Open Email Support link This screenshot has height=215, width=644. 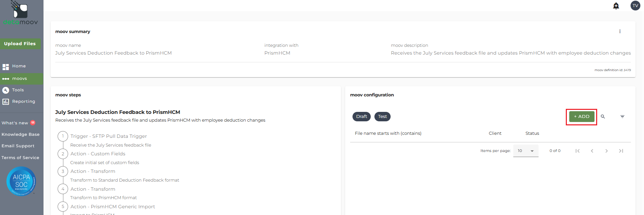point(18,146)
